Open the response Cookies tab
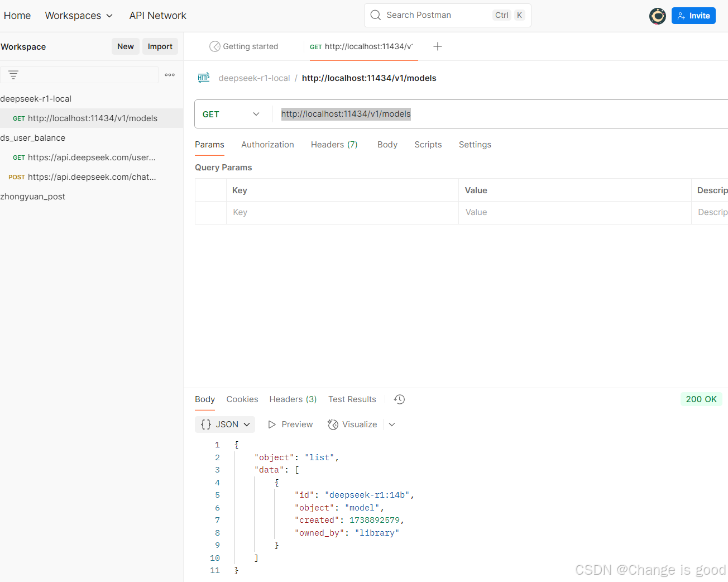 242,399
